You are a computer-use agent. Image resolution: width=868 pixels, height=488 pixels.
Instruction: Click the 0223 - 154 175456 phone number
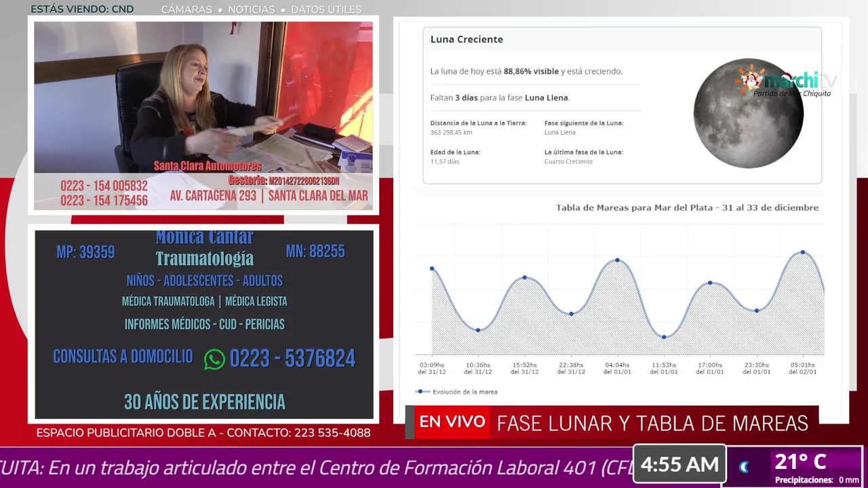tap(104, 201)
